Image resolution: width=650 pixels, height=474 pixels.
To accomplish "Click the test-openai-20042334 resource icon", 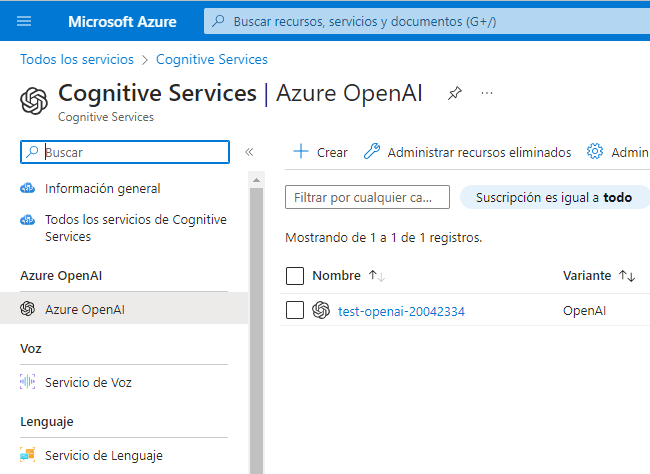I will (x=321, y=310).
